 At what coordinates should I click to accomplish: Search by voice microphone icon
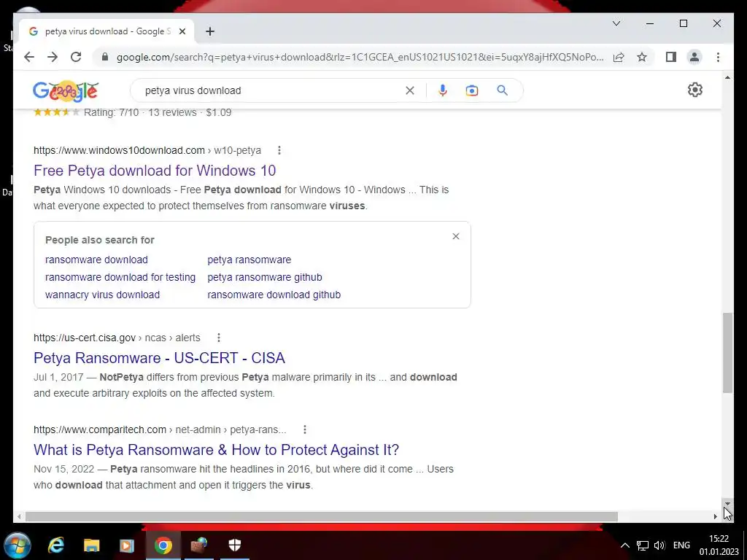tap(443, 90)
